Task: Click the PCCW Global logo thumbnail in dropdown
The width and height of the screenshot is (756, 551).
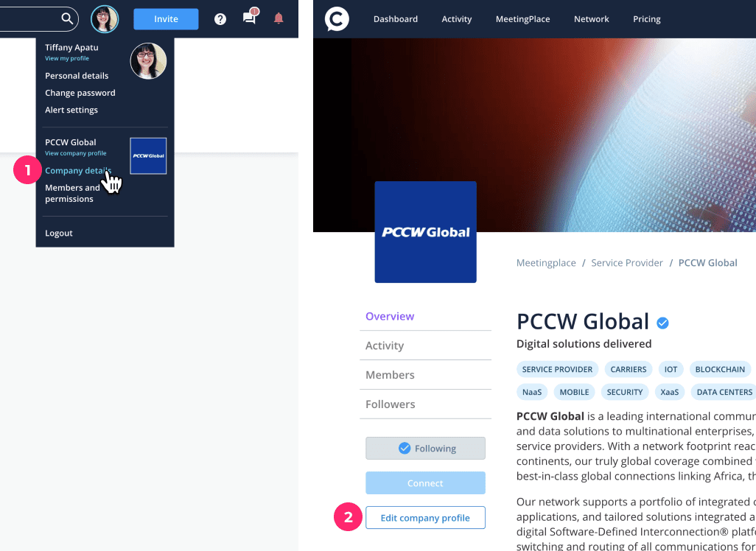Action: tap(148, 155)
